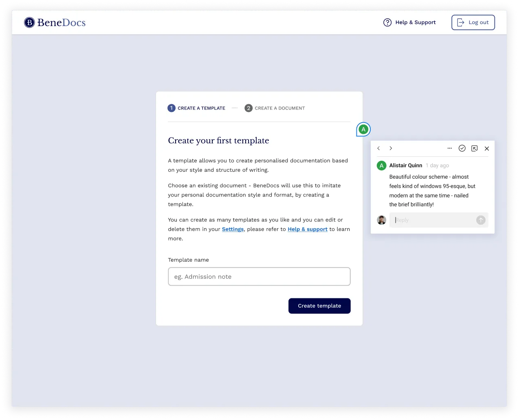Click the question mark help icon
The image size is (519, 420).
(387, 22)
